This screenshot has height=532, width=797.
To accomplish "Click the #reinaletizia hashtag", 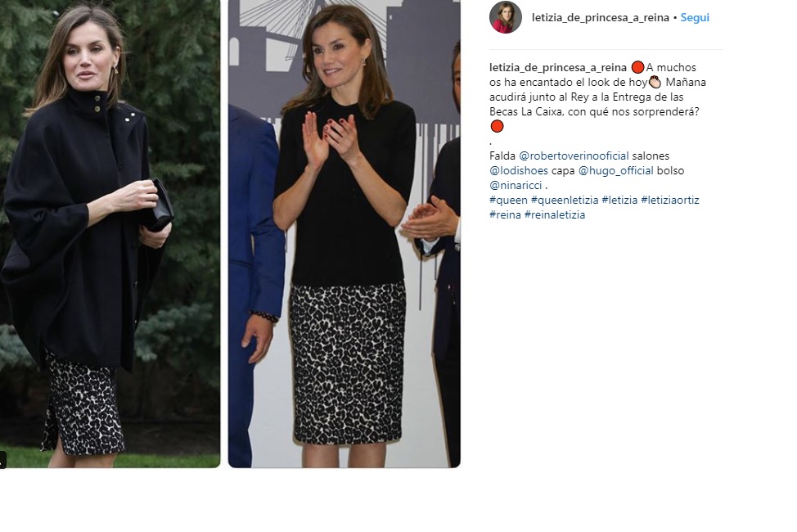I will [x=554, y=215].
